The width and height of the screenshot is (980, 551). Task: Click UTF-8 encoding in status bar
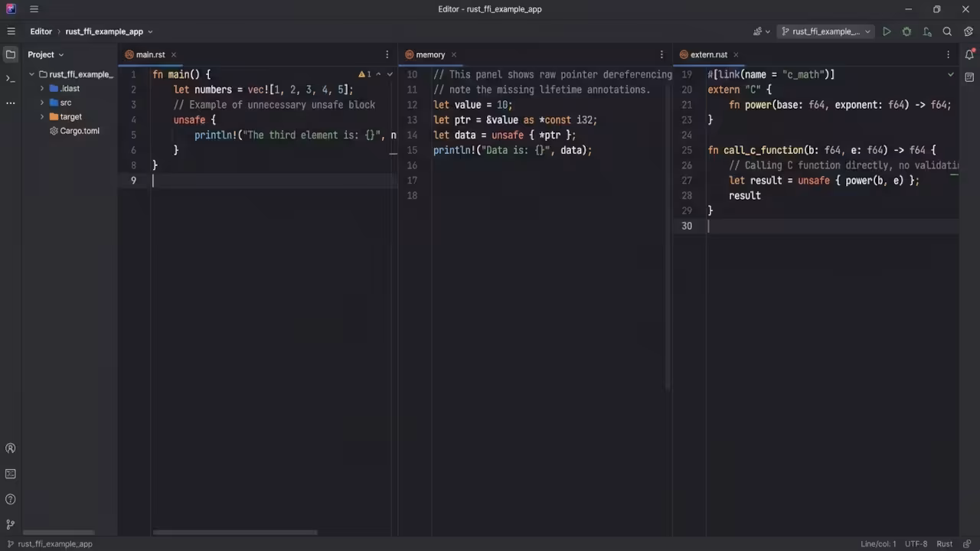coord(916,544)
